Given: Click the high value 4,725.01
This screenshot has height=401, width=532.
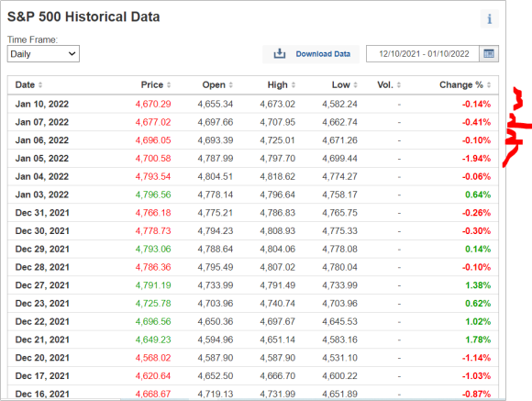Looking at the screenshot, I should (x=278, y=140).
